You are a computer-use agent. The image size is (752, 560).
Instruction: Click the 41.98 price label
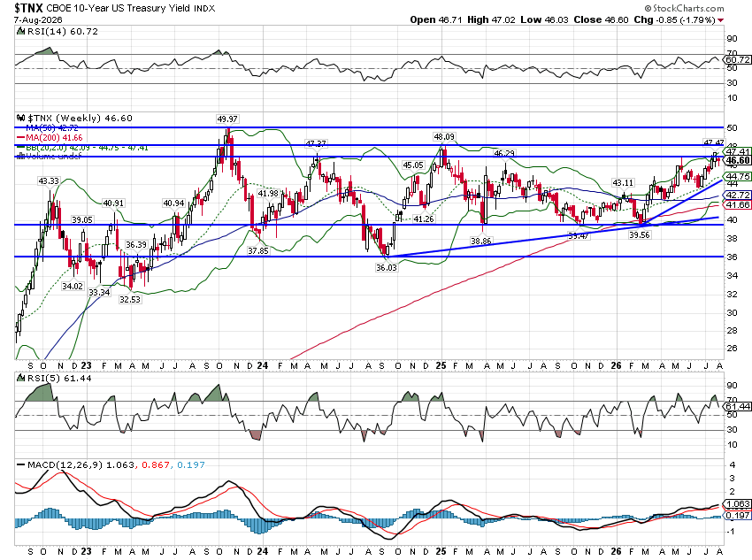[x=268, y=193]
